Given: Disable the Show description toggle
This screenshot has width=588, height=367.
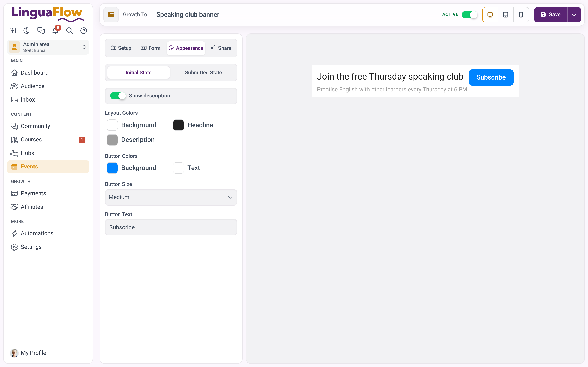Looking at the screenshot, I should point(118,96).
